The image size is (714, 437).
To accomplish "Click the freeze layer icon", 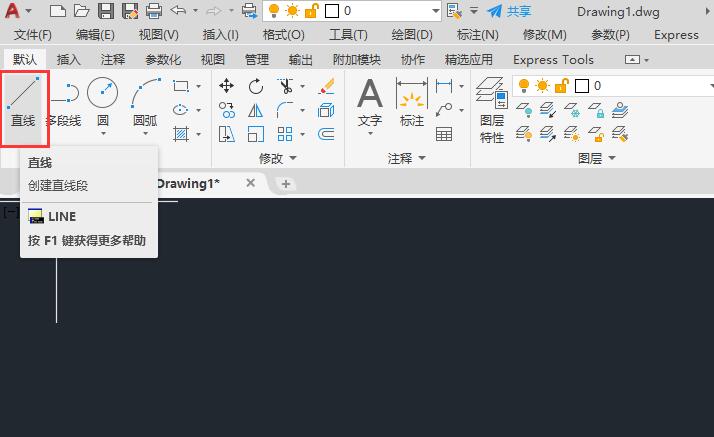I will click(572, 110).
